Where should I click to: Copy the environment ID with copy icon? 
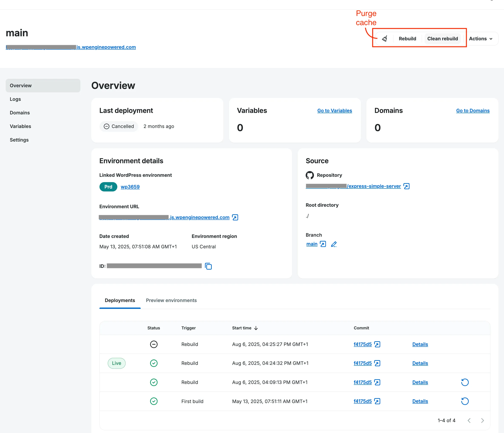point(208,266)
